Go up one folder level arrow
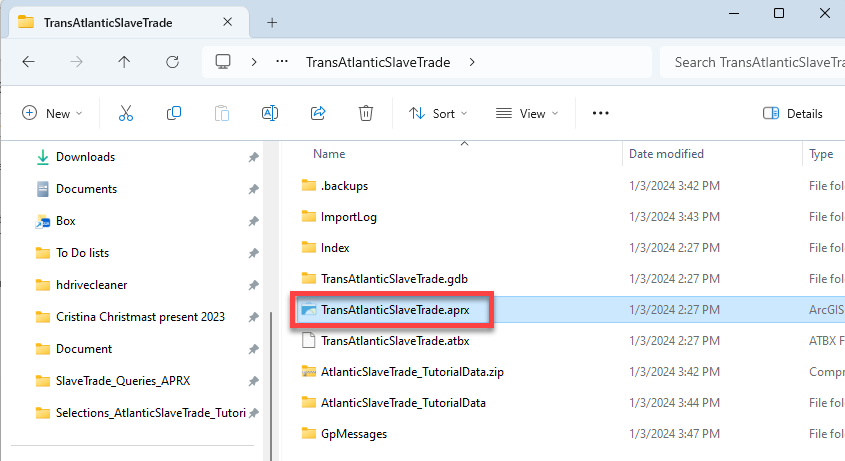 tap(124, 62)
